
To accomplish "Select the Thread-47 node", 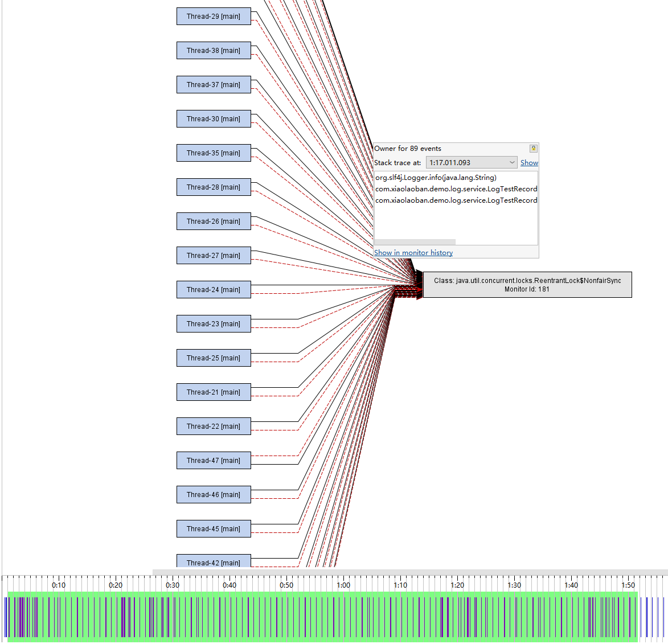I will [x=214, y=460].
